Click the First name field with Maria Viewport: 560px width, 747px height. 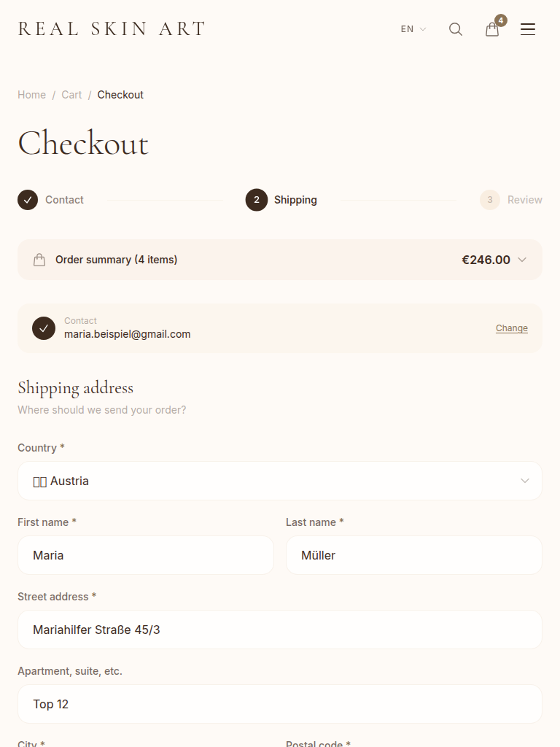146,556
